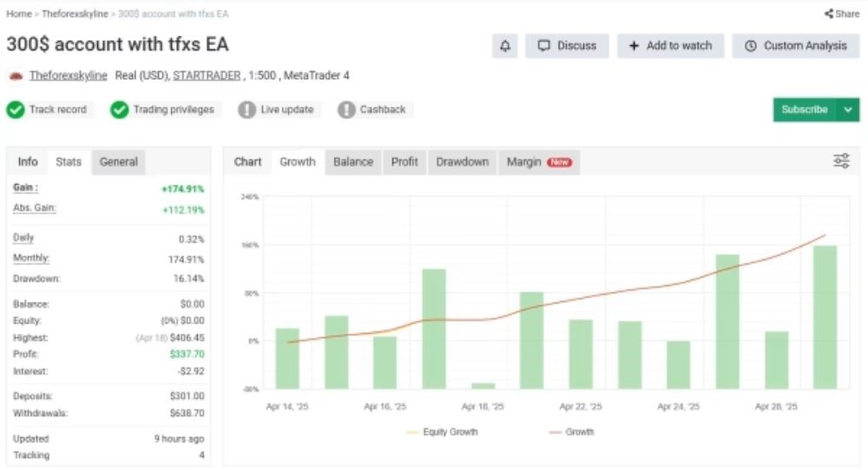Toggle the Growth legend entry
Viewport: 868px width, 470px height.
pyautogui.click(x=572, y=432)
